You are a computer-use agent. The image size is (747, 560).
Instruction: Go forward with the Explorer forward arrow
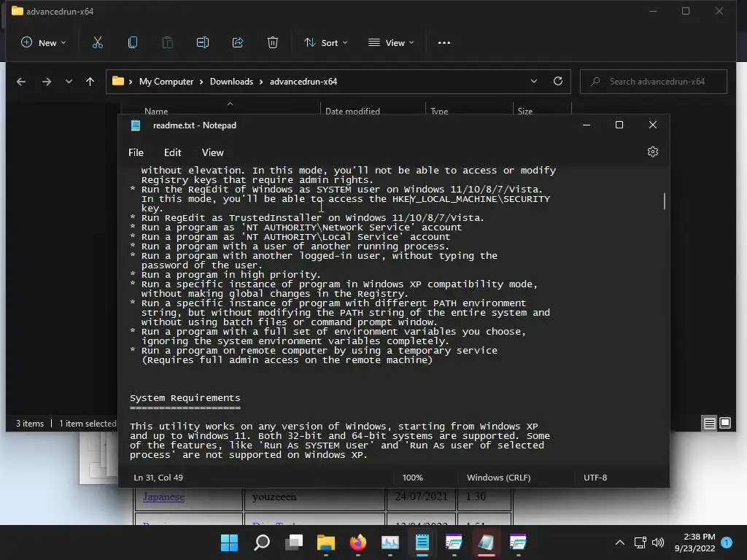point(46,82)
